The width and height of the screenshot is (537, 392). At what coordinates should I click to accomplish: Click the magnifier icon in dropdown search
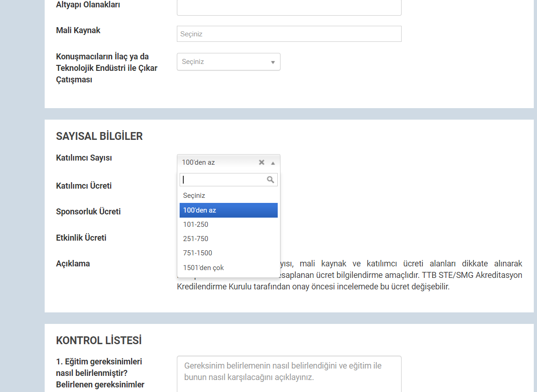271,180
